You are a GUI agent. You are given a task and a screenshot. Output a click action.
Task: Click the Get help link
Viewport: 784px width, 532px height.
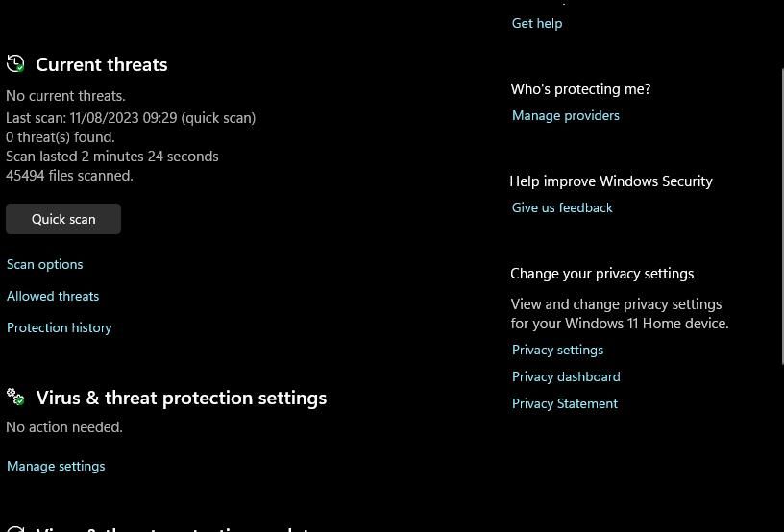(537, 23)
